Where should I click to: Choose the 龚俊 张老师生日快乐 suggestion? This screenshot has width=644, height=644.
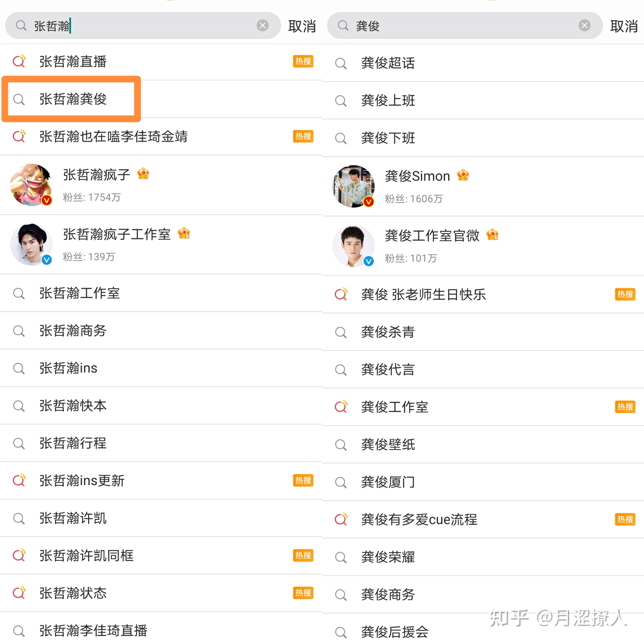pyautogui.click(x=423, y=294)
